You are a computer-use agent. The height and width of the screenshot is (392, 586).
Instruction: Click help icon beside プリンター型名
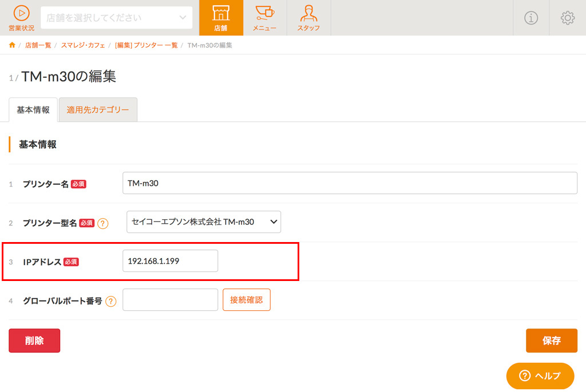pyautogui.click(x=103, y=223)
